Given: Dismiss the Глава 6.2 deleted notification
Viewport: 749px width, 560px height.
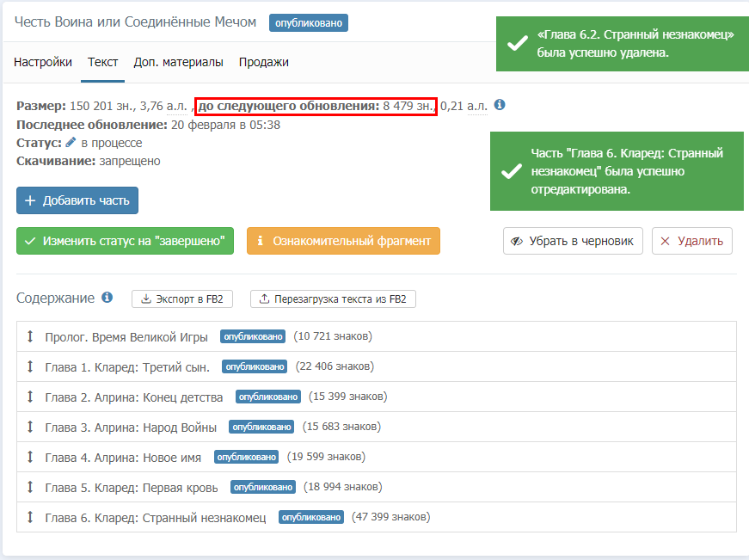Looking at the screenshot, I should point(619,43).
